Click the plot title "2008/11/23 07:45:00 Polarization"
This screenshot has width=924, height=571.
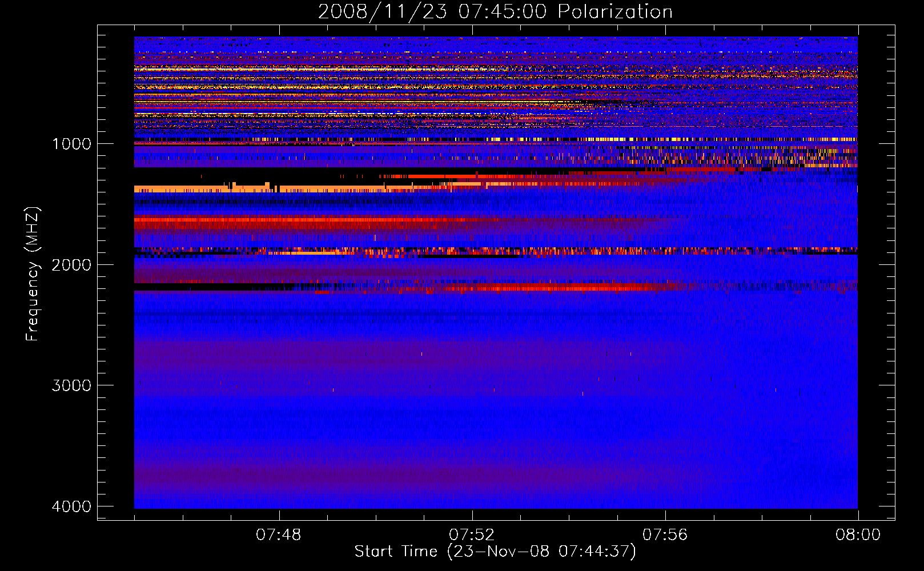495,12
